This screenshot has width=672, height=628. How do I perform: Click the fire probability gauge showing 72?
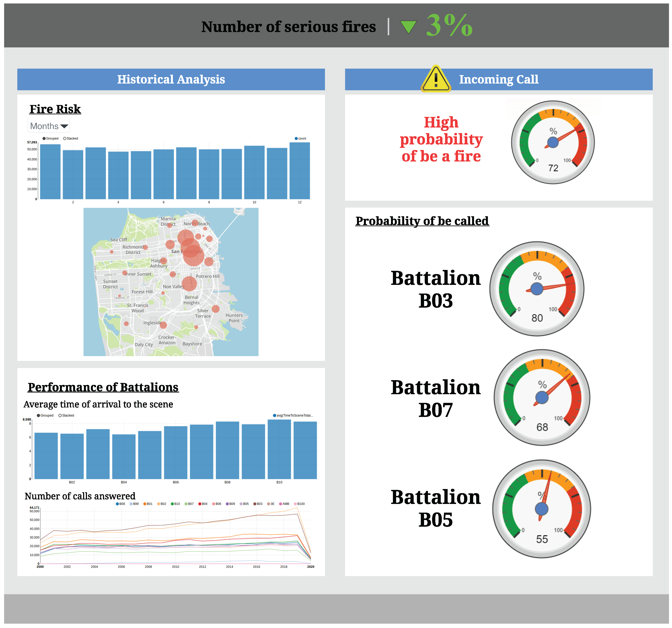[553, 142]
